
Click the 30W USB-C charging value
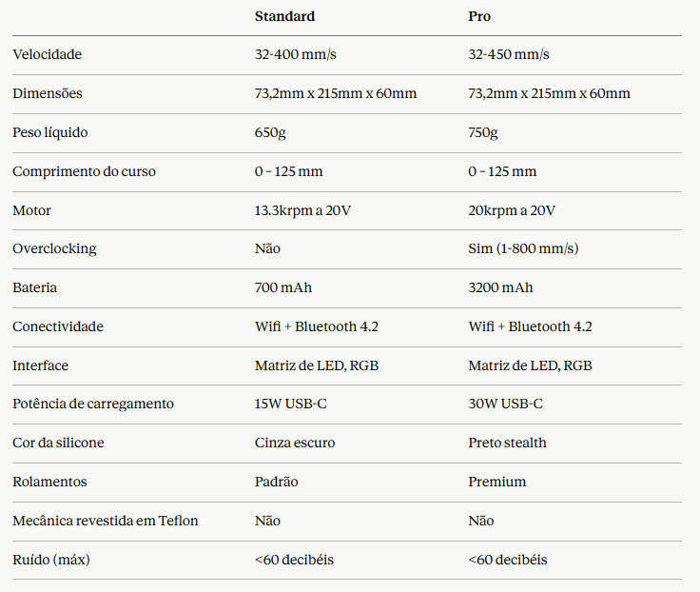pyautogui.click(x=505, y=404)
